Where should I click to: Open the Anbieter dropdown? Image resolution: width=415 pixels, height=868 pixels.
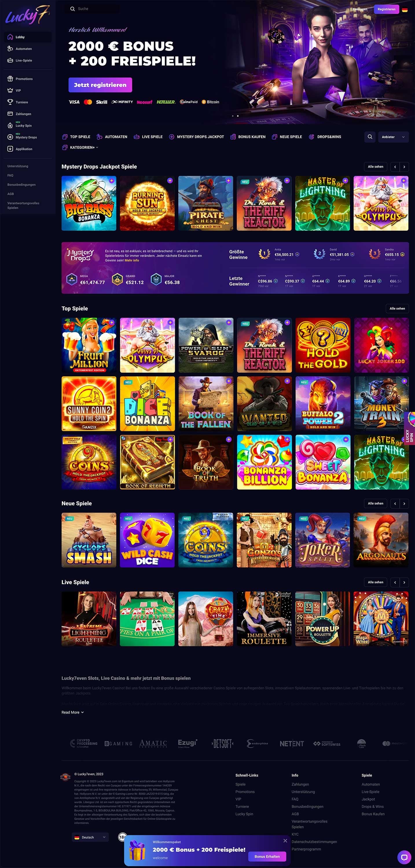click(x=393, y=137)
